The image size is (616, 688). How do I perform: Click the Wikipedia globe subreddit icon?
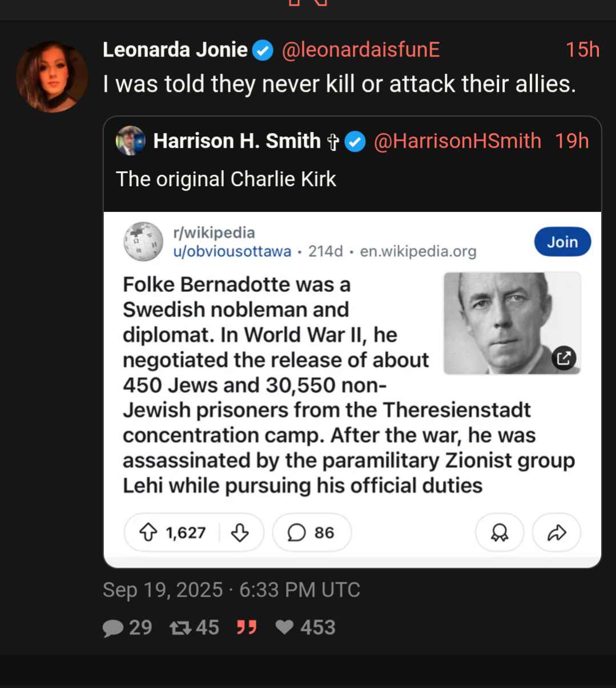pyautogui.click(x=143, y=242)
